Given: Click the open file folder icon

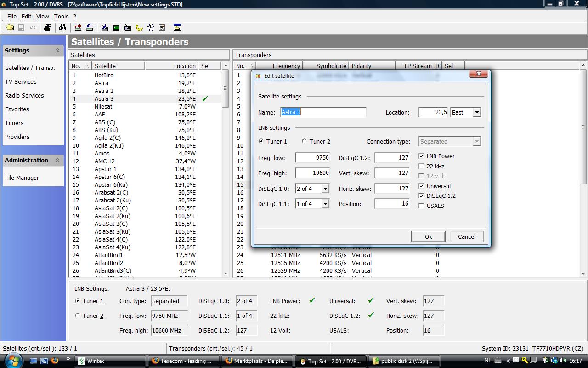Looking at the screenshot, I should pyautogui.click(x=10, y=28).
